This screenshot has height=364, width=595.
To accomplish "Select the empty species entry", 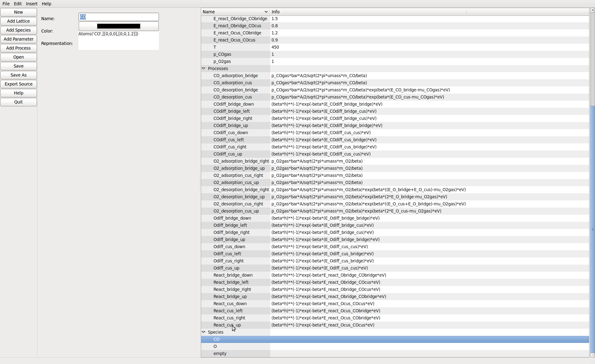I will 220,353.
